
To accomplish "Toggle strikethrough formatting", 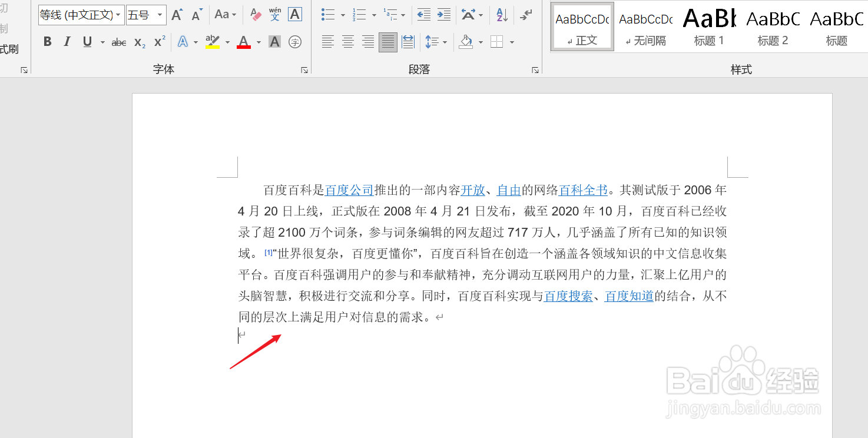I will (119, 42).
